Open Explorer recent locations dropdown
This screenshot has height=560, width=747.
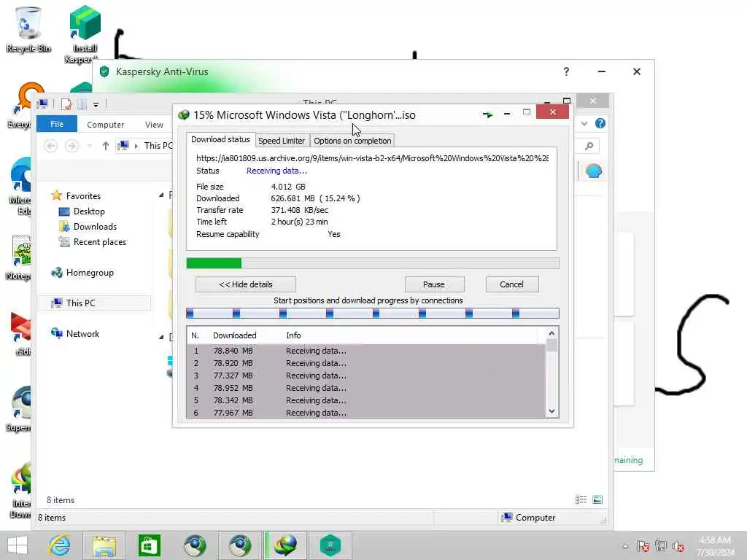pos(89,146)
